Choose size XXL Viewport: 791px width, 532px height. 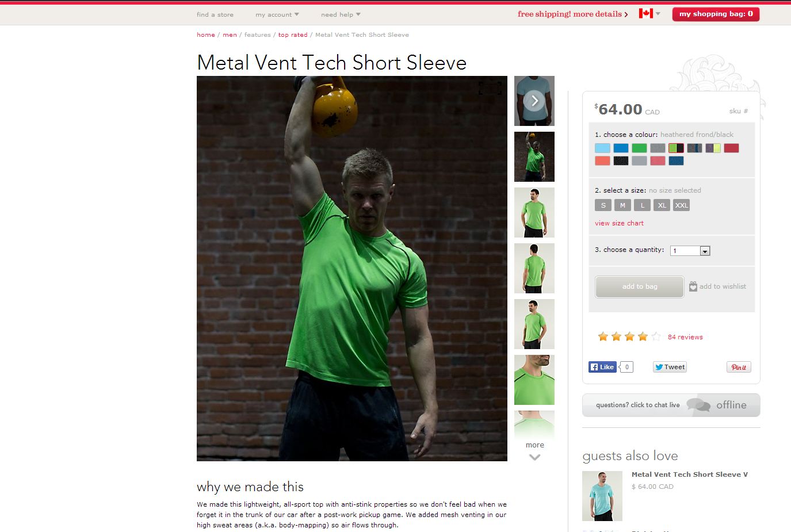tap(681, 205)
